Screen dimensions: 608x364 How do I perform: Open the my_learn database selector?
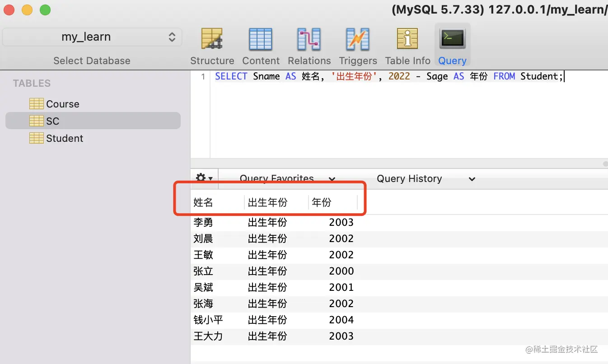tap(92, 37)
